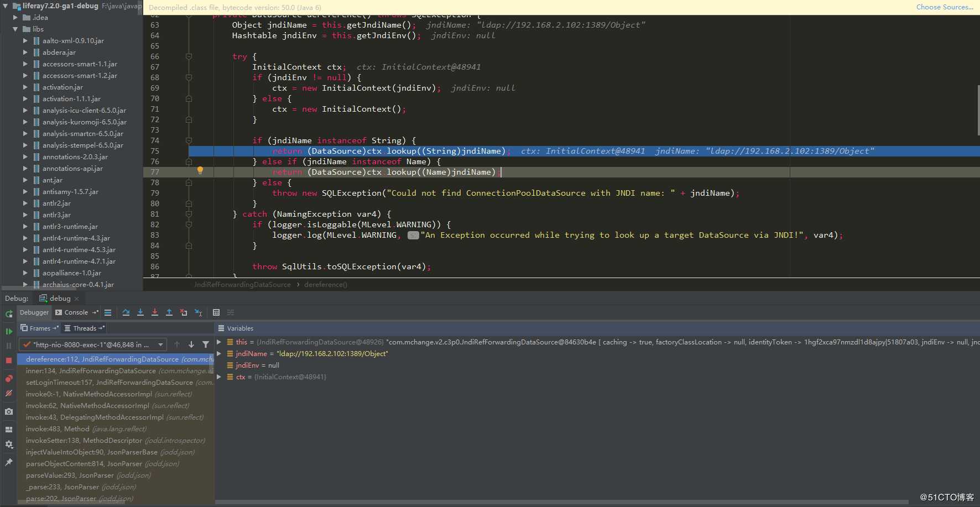Resume program with green play icon
This screenshot has height=507, width=980.
pos(9,331)
